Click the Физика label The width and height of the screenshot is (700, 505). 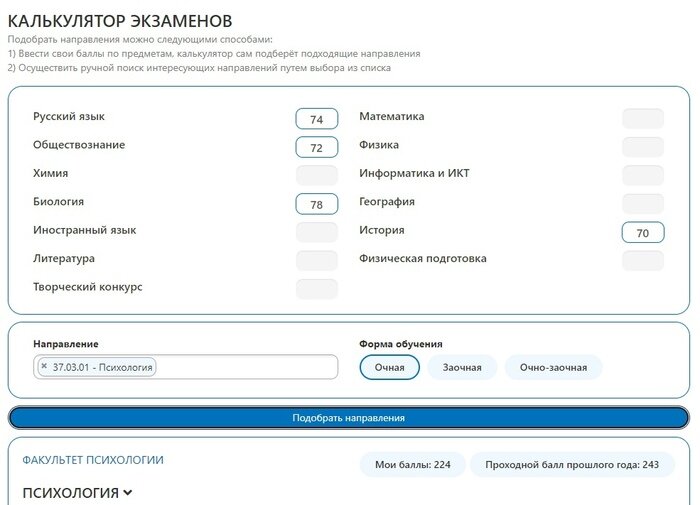(379, 145)
